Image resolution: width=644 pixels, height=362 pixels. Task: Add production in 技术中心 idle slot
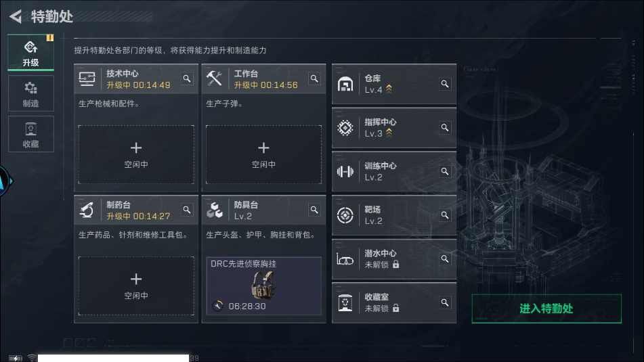click(x=136, y=154)
